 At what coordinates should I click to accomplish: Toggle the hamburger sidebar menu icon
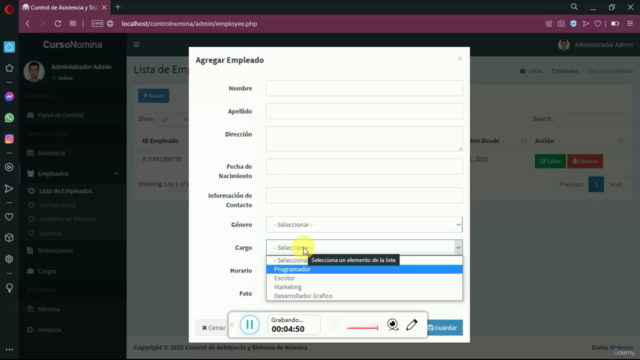click(136, 44)
